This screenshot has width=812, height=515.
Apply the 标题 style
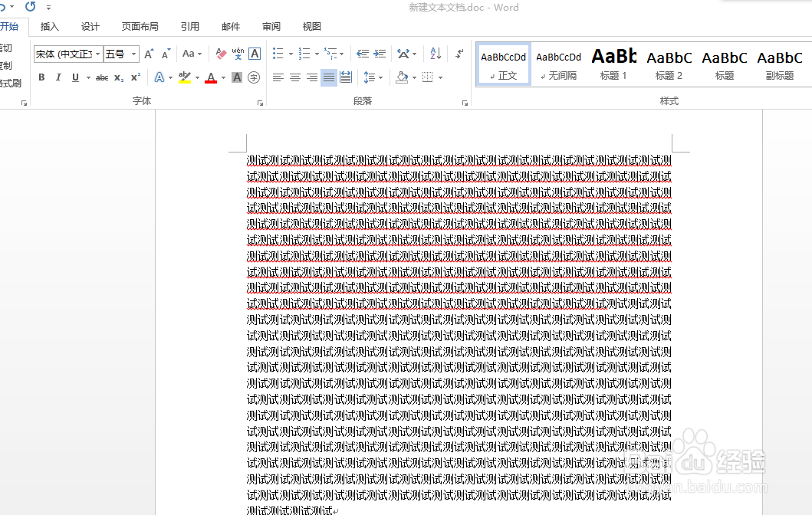725,64
